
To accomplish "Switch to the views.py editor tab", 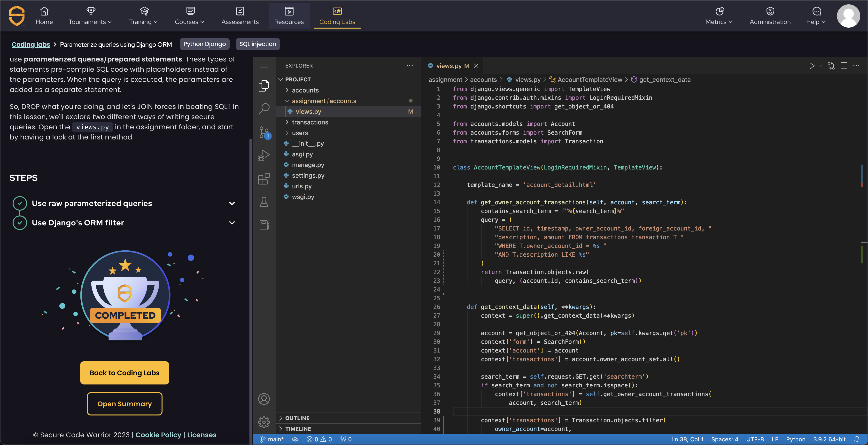I will pyautogui.click(x=449, y=66).
